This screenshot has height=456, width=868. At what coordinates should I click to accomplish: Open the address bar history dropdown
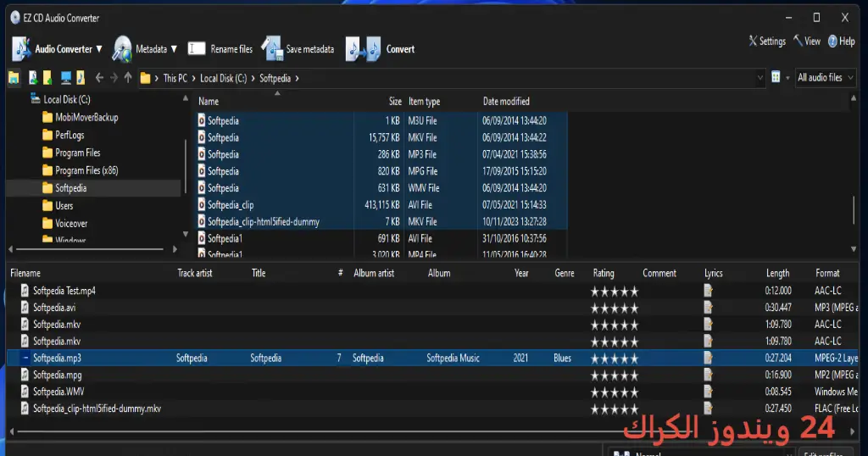tap(759, 78)
